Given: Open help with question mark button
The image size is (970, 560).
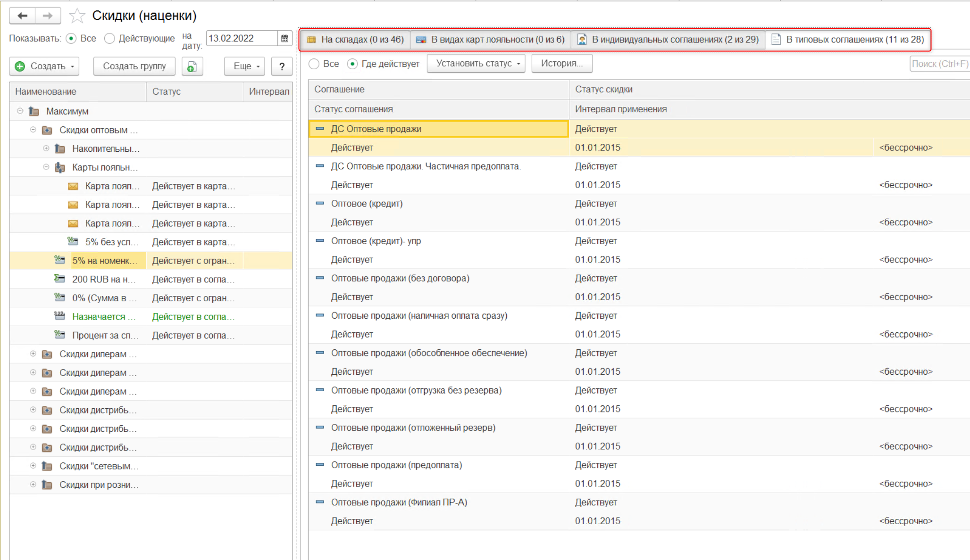Looking at the screenshot, I should tap(282, 66).
